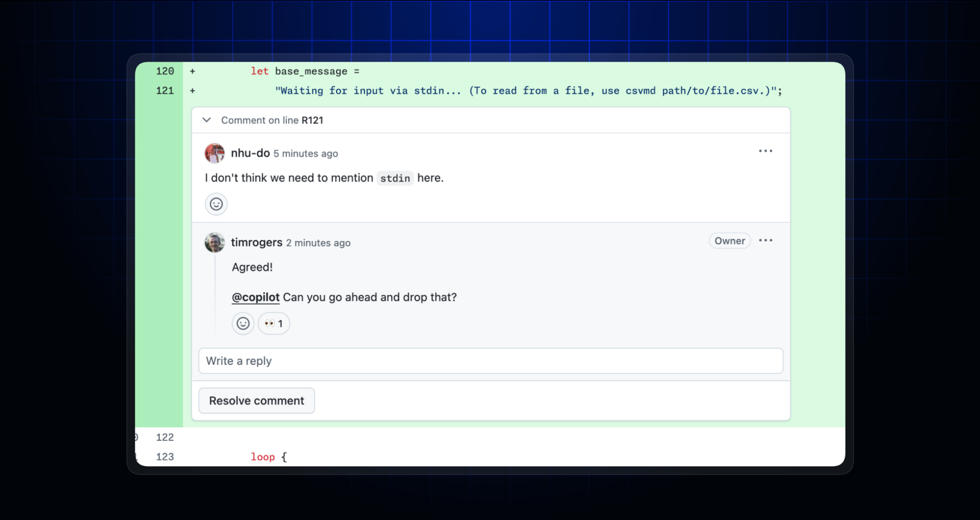Select line number 123 in the diff
980x520 pixels.
(x=165, y=457)
